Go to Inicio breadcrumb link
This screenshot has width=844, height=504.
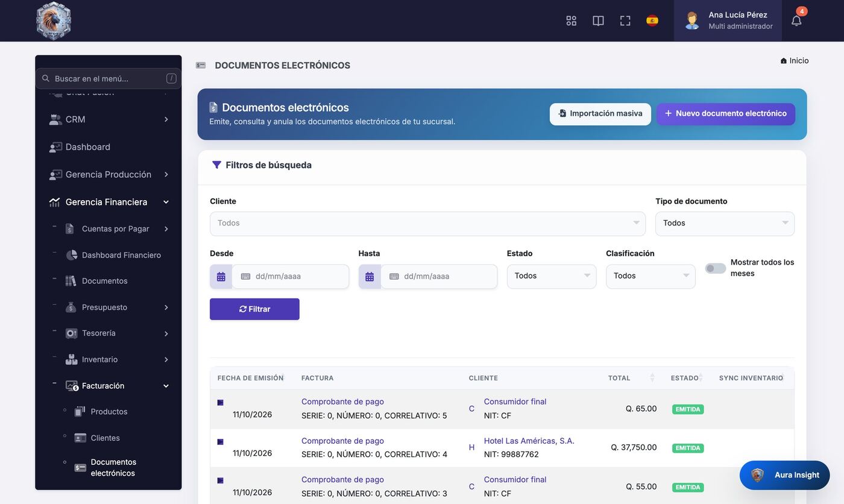point(795,61)
